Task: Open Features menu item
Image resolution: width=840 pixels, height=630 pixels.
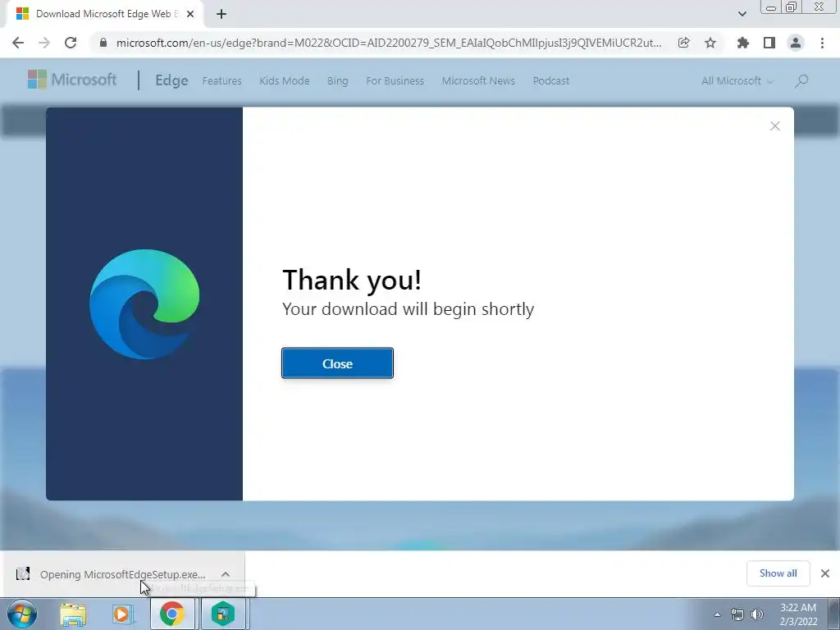Action: click(x=221, y=81)
